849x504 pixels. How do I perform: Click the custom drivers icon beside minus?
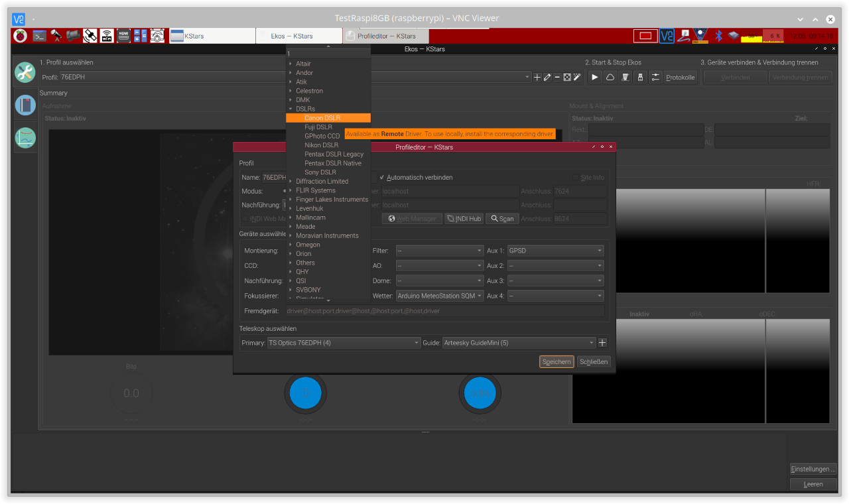567,78
